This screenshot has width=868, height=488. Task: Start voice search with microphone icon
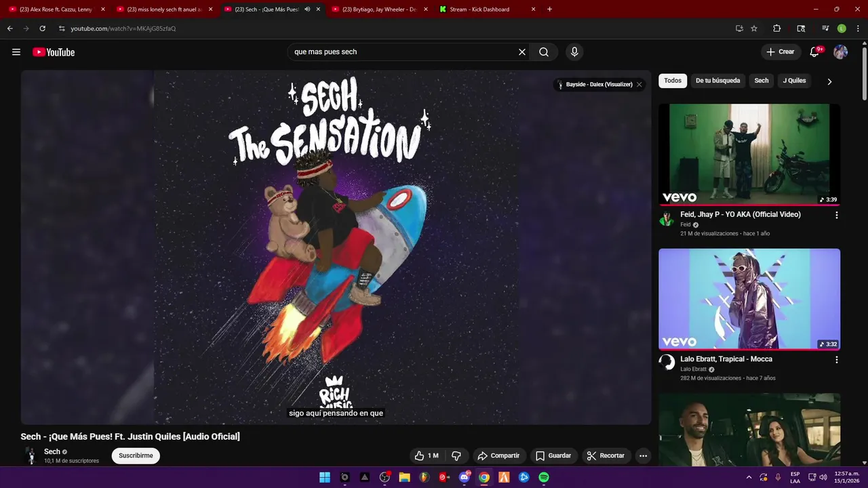(574, 52)
